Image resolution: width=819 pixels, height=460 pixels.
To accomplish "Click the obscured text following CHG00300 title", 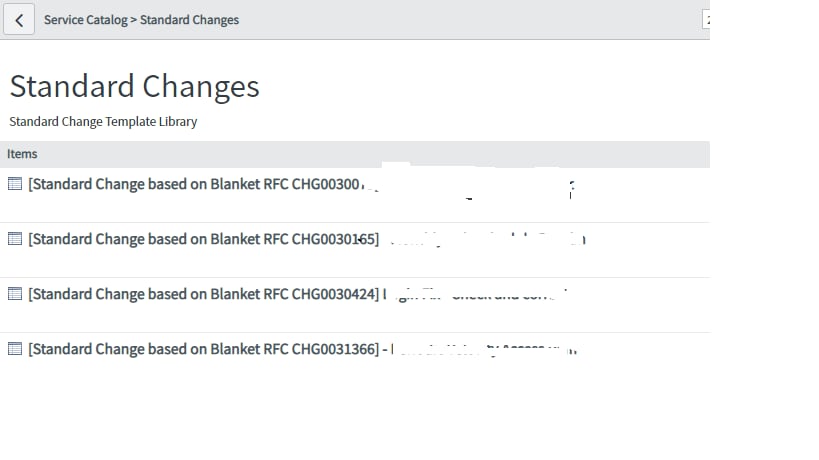I will click(x=470, y=189).
